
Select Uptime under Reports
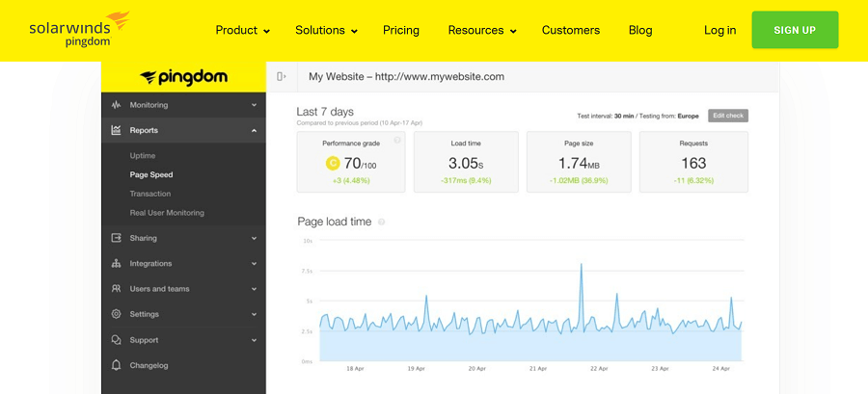[143, 156]
